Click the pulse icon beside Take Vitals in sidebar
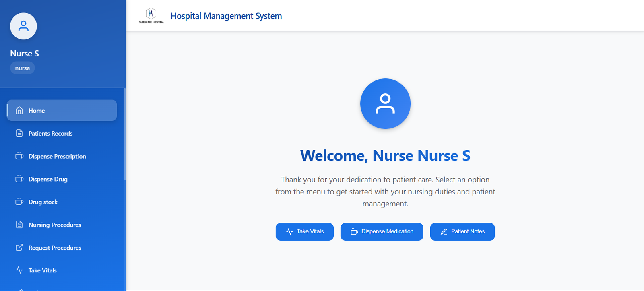This screenshot has height=291, width=644. [x=19, y=270]
